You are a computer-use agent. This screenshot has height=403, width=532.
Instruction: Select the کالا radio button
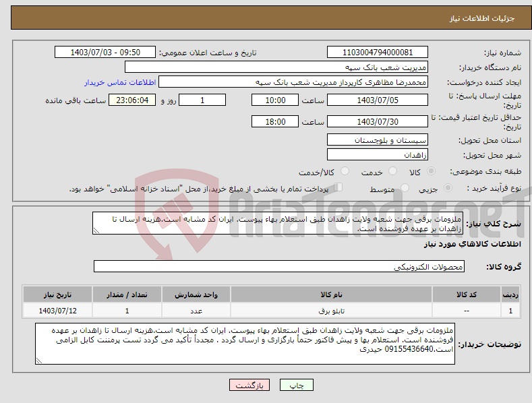(431, 171)
